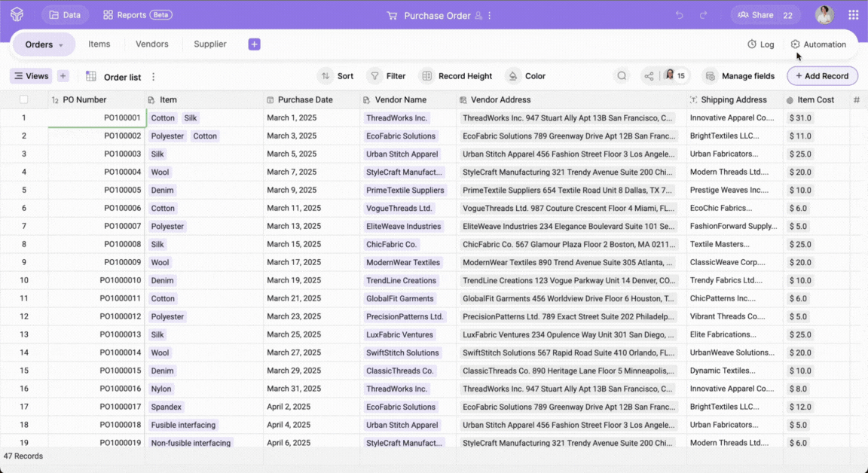This screenshot has width=868, height=473.
Task: Click the purple add table plus icon
Action: [254, 44]
